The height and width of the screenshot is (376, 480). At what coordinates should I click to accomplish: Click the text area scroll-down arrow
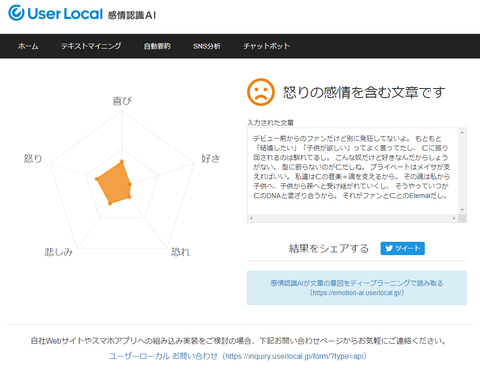click(462, 210)
